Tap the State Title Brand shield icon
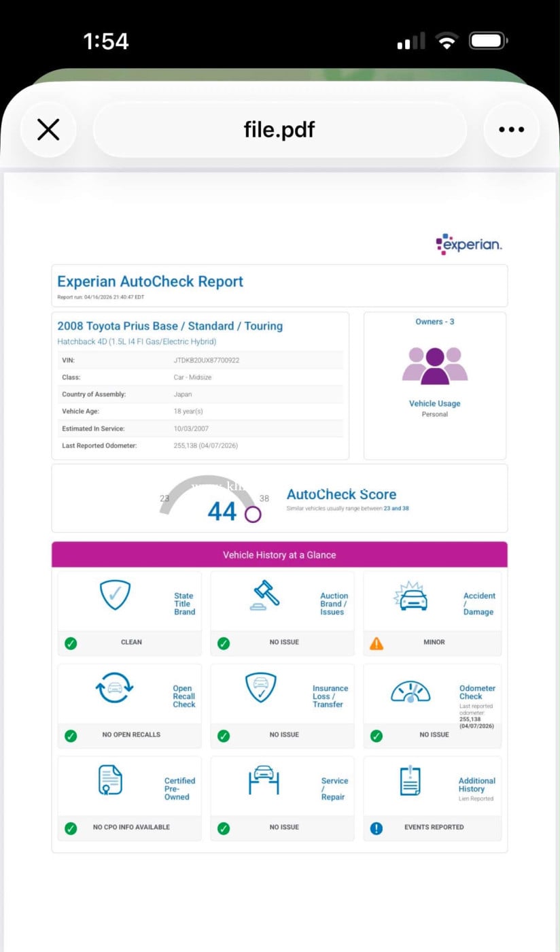 coord(115,596)
